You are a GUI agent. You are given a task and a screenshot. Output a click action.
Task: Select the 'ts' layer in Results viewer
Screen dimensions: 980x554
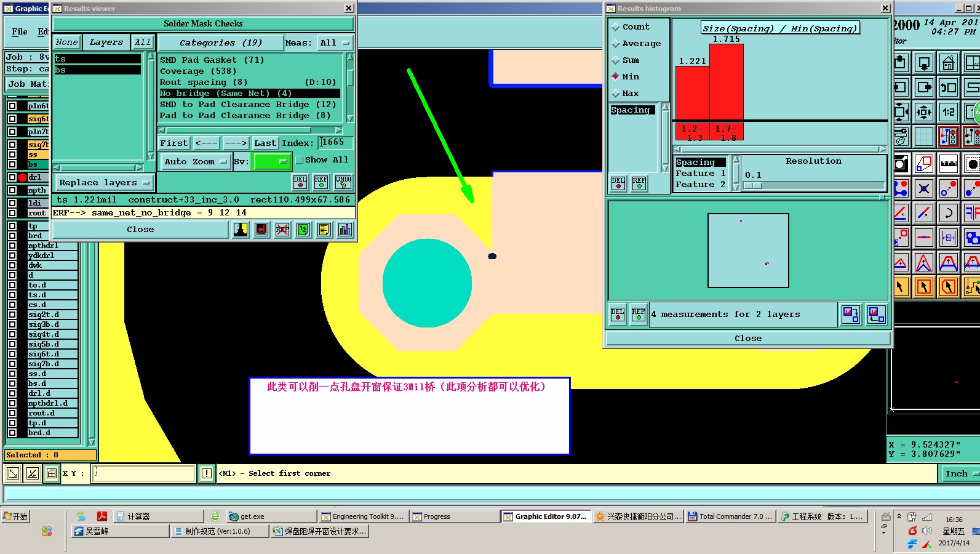[x=97, y=59]
